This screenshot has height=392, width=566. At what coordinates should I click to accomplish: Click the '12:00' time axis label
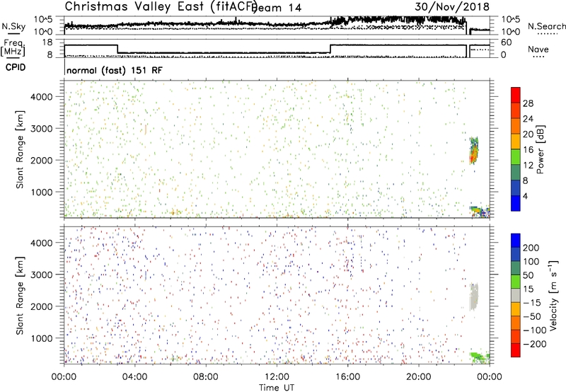click(277, 377)
